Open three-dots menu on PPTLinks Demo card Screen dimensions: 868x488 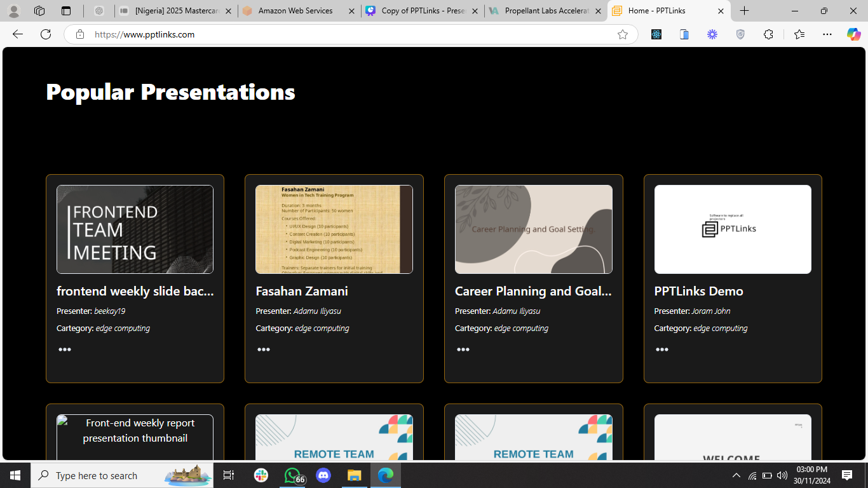(x=662, y=349)
